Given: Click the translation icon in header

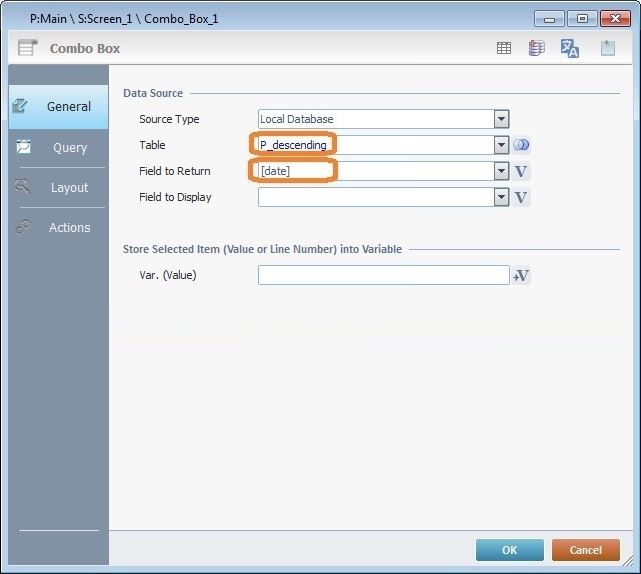Looking at the screenshot, I should coord(570,48).
